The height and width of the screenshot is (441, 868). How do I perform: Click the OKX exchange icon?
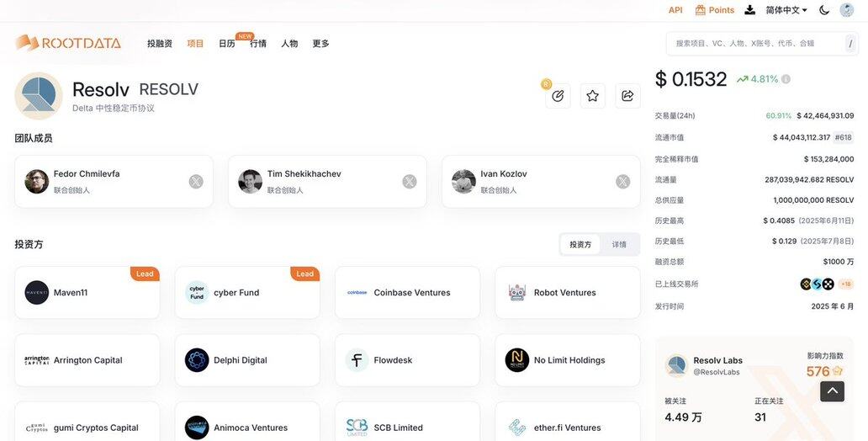coord(828,284)
